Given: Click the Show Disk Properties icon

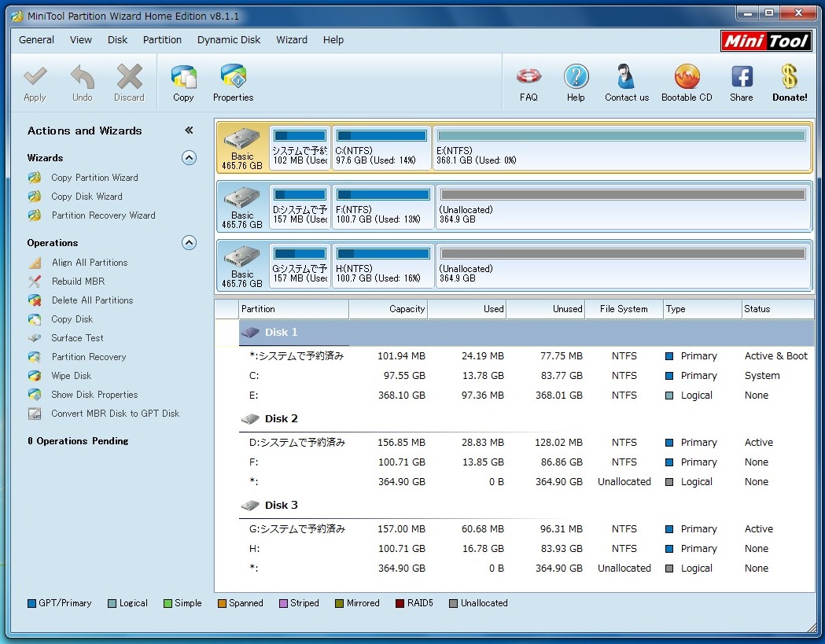Looking at the screenshot, I should (35, 395).
